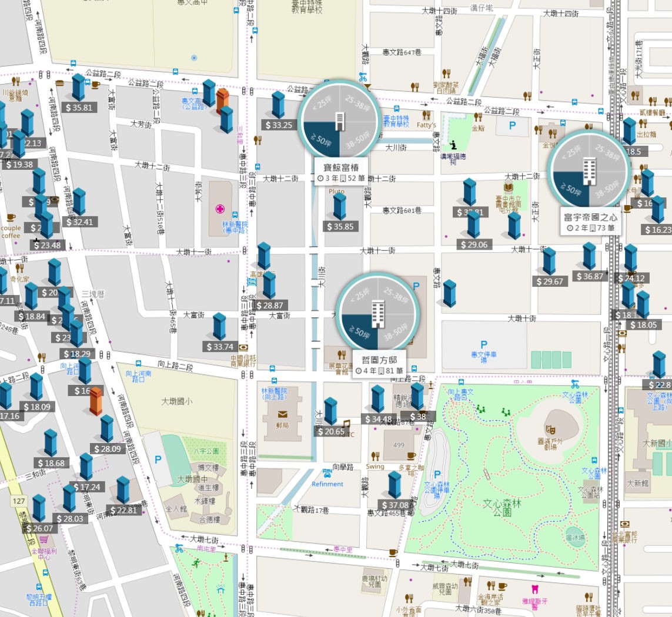This screenshot has height=617, width=672.
Task: Select the ≥50坪 segment in 富宇帝國之心 chart
Action: (x=571, y=189)
